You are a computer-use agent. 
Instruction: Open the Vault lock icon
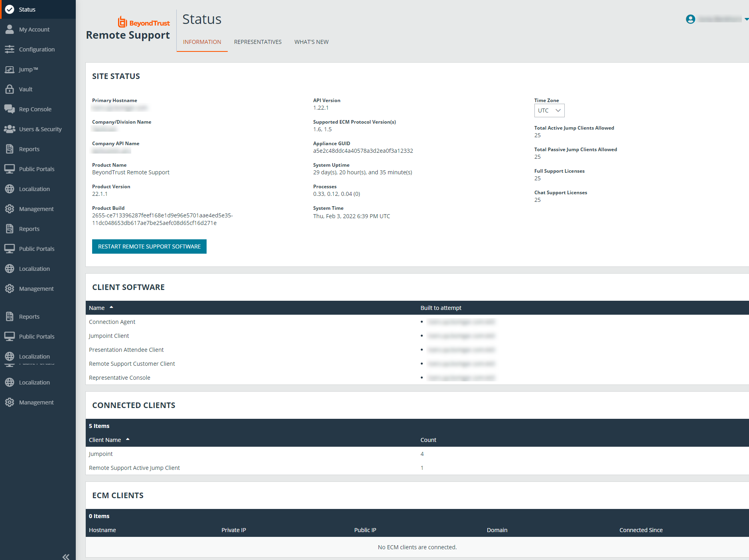(x=10, y=89)
